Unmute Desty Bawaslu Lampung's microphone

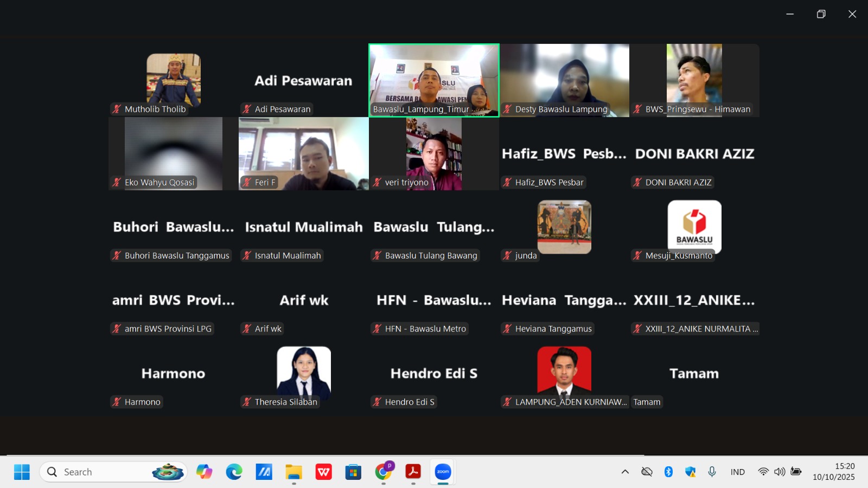[506, 109]
